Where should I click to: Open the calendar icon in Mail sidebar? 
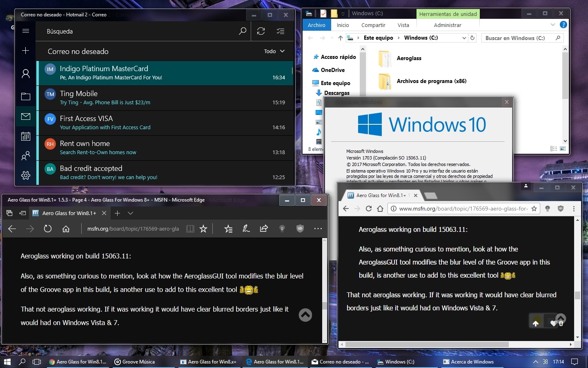click(x=25, y=136)
